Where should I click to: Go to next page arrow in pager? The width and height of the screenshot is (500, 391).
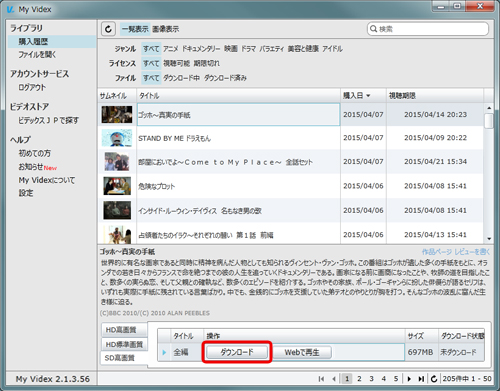click(409, 379)
